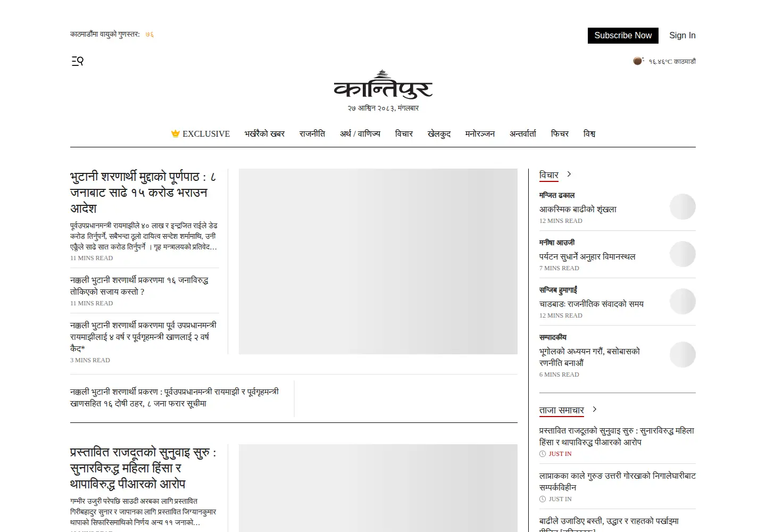Screen dimensions: 766x532
Task: Click author avatar beside मनीषा आउजी
Action: pyautogui.click(x=682, y=254)
